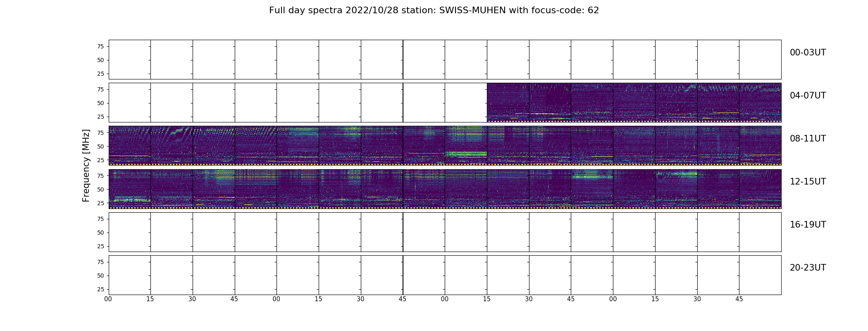Click the 50 MHz tick of the 12-15UT row
The width and height of the screenshot is (868, 331).
100,189
